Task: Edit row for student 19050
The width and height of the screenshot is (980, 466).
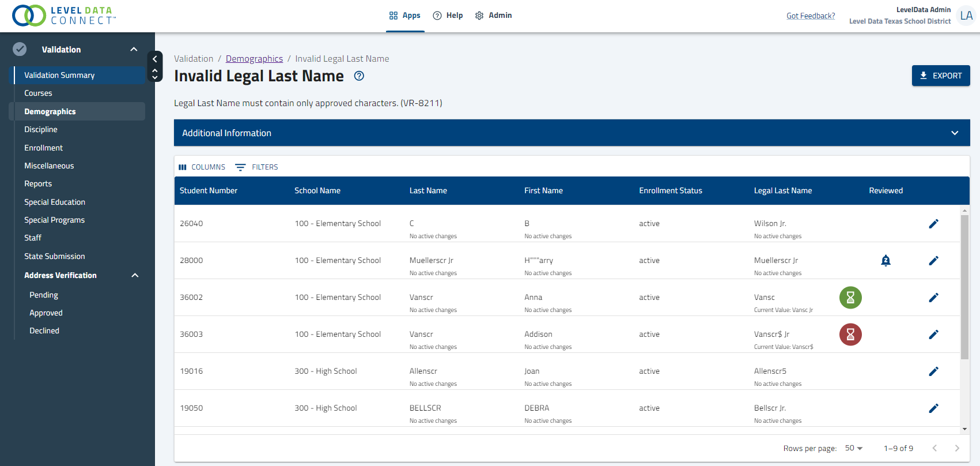Action: click(x=934, y=408)
